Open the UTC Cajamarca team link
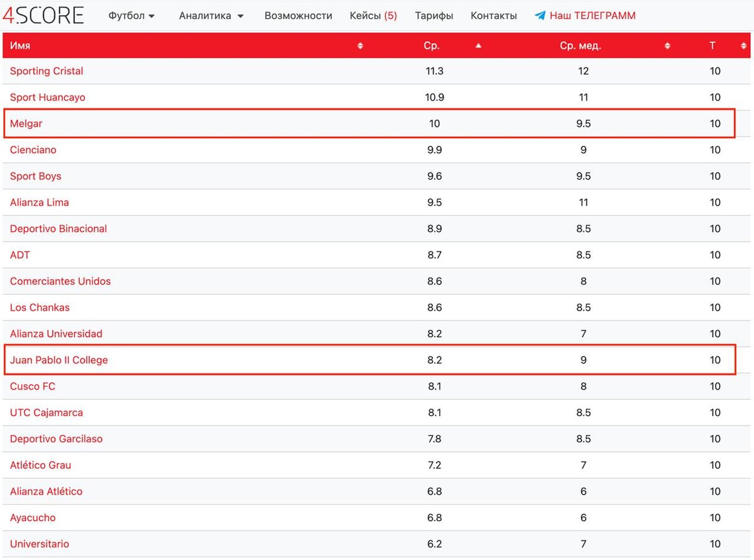This screenshot has width=754, height=560. click(x=46, y=413)
